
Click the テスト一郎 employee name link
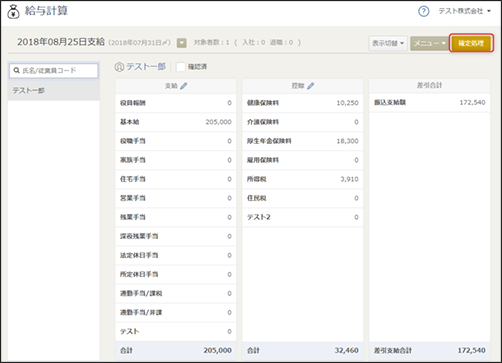tap(146, 67)
